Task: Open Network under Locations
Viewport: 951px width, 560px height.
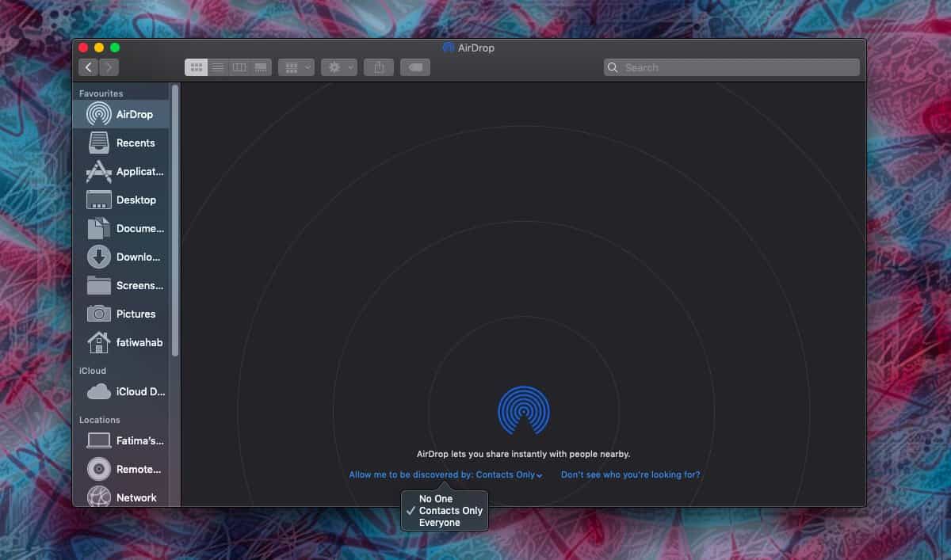Action: click(x=121, y=497)
